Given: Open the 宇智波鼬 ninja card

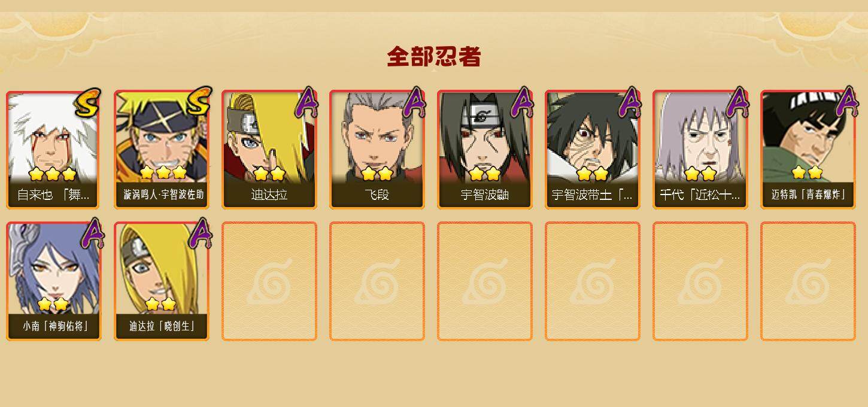Looking at the screenshot, I should tap(485, 150).
